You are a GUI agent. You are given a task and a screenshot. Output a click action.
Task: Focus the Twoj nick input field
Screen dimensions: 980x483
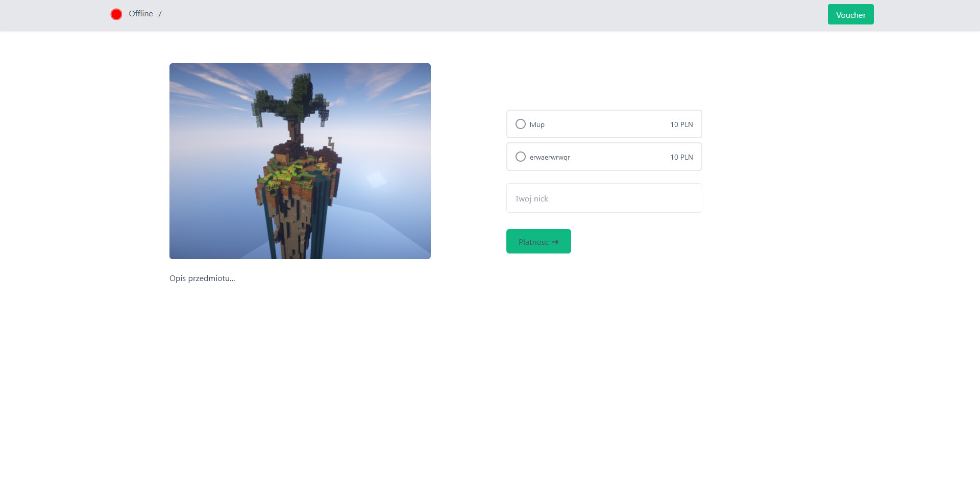click(604, 198)
